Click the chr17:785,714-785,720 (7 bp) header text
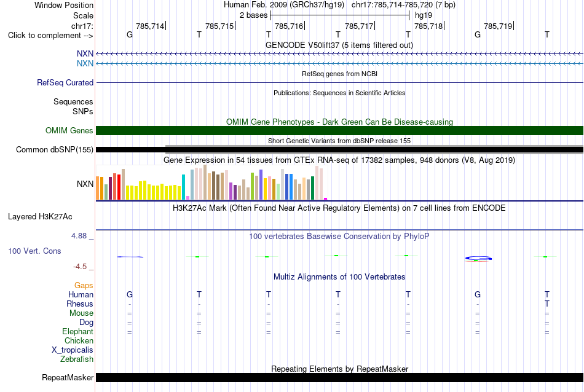The height and width of the screenshot is (392, 584). (403, 5)
